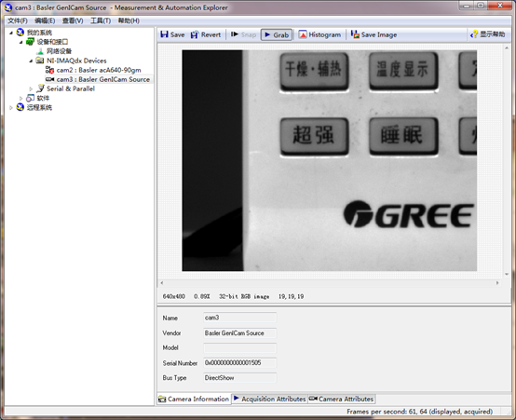Click image scrollbar up arrow

pyautogui.click(x=507, y=48)
